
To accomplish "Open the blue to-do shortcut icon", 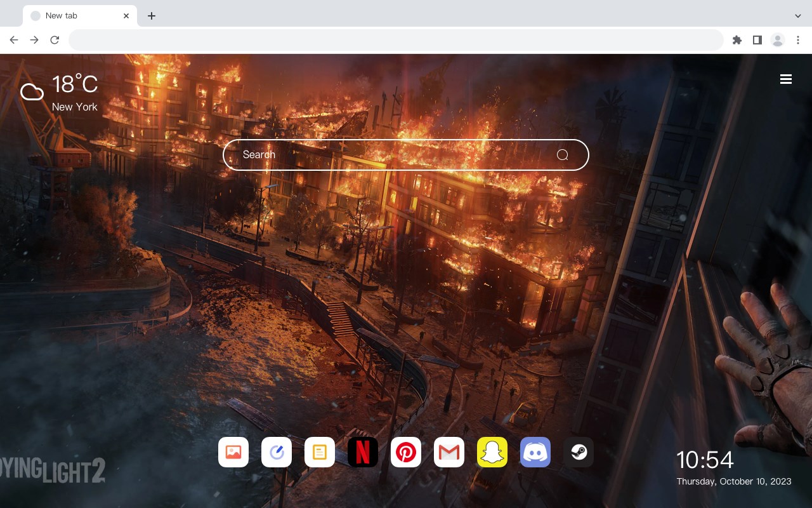I will pos(277,452).
